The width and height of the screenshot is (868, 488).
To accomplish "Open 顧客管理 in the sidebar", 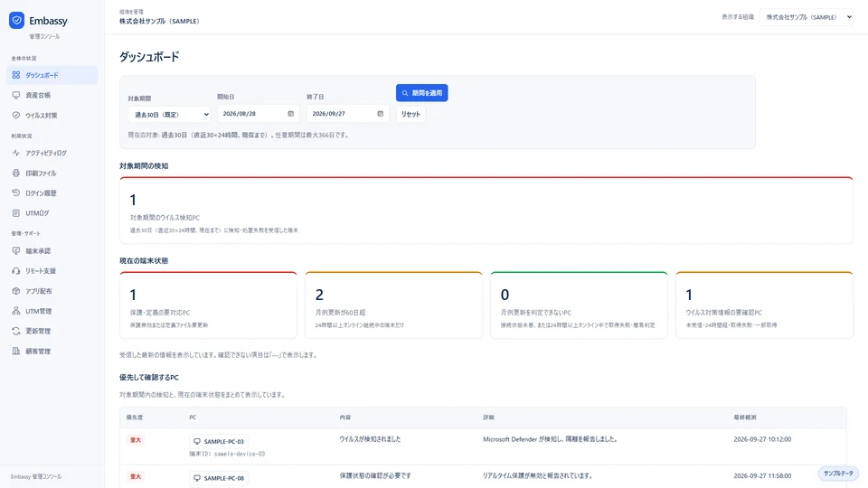I will 52,351.
